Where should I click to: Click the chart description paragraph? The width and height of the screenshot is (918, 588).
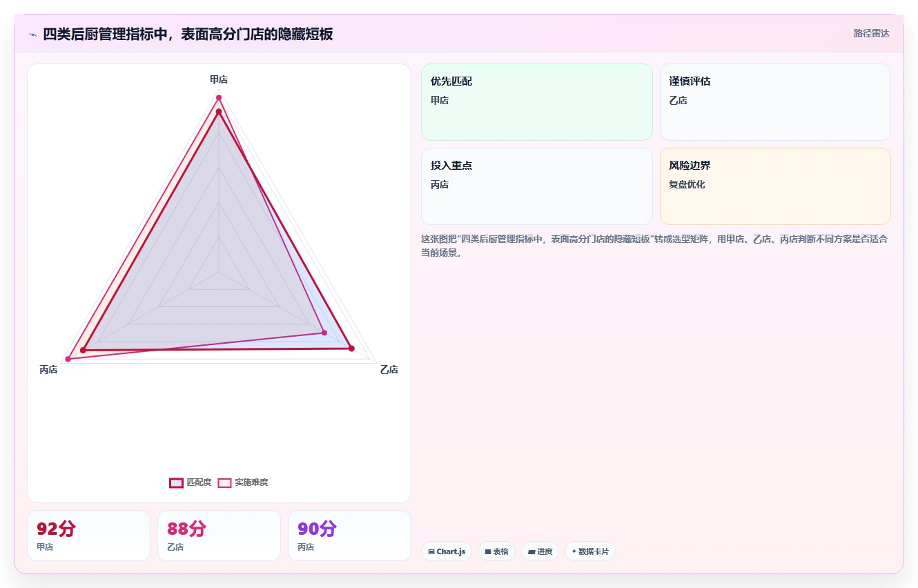654,246
